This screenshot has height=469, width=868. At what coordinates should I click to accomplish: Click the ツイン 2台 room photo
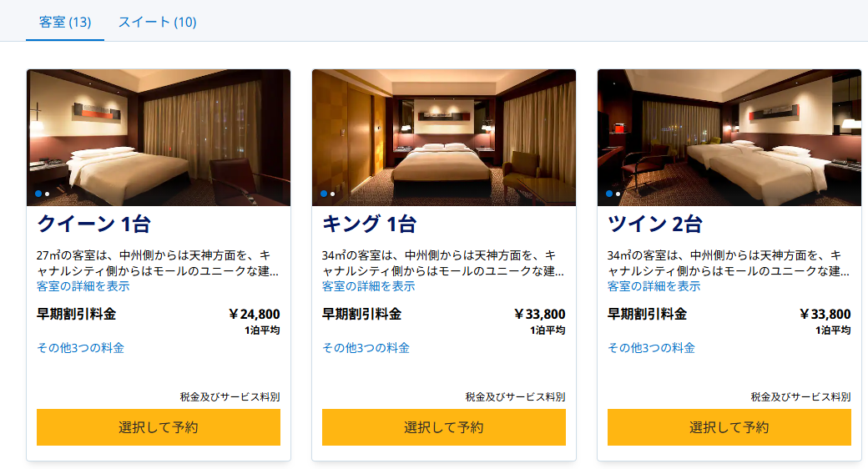pos(729,134)
